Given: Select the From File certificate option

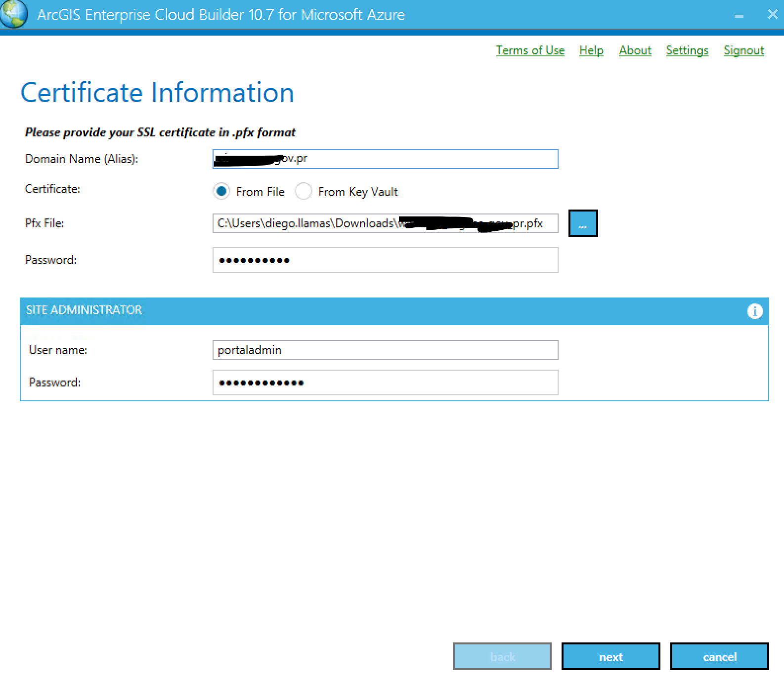Looking at the screenshot, I should click(221, 191).
